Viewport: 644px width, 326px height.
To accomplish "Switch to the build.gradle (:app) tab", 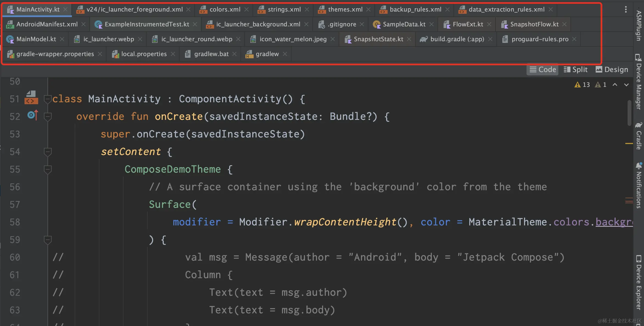I will point(457,39).
